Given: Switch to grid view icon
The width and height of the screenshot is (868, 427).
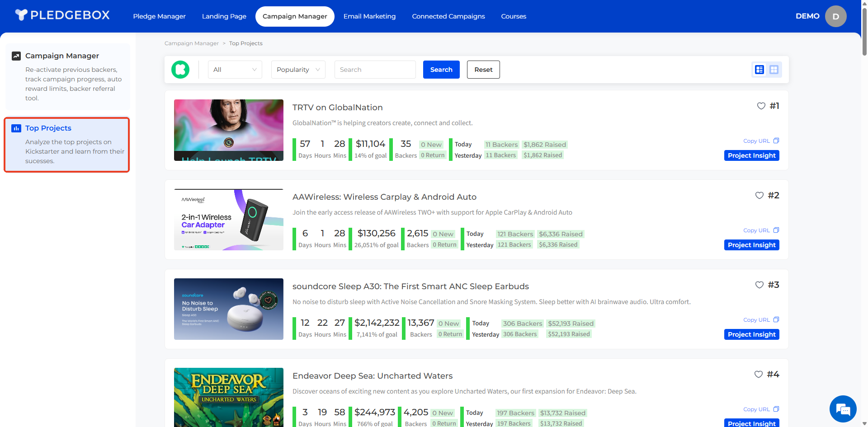Looking at the screenshot, I should (x=774, y=70).
